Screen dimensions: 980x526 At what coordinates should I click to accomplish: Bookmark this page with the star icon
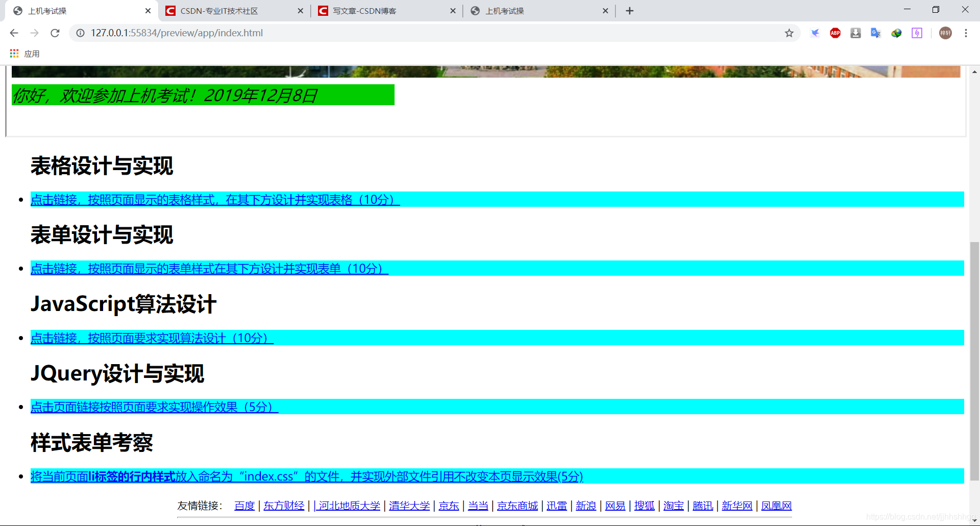pos(789,33)
